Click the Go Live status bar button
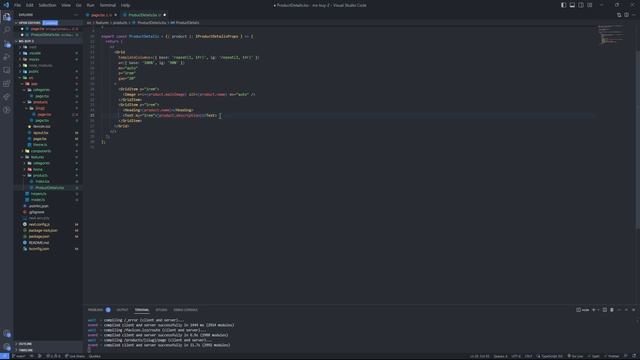 click(575, 356)
